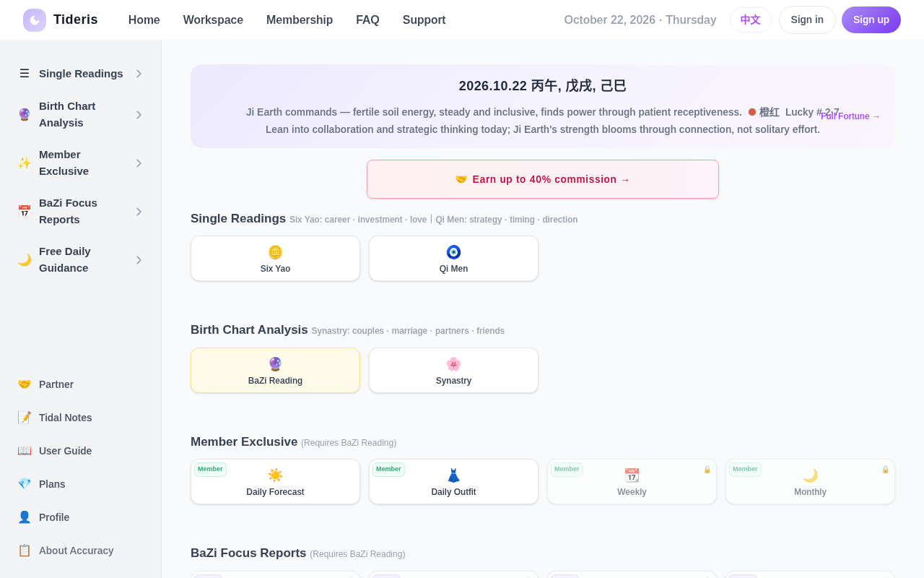The width and height of the screenshot is (924, 578).
Task: Click Member badge on Daily Forecast card
Action: [210, 470]
